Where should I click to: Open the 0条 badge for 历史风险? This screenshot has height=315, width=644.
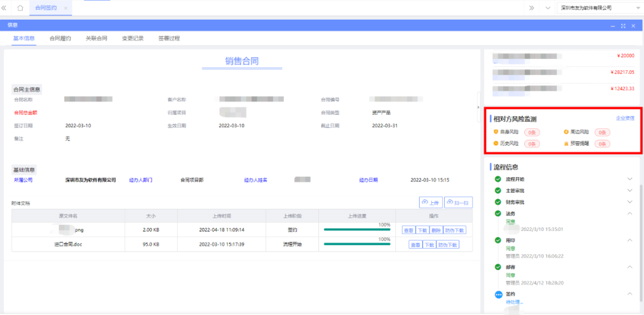click(x=532, y=144)
